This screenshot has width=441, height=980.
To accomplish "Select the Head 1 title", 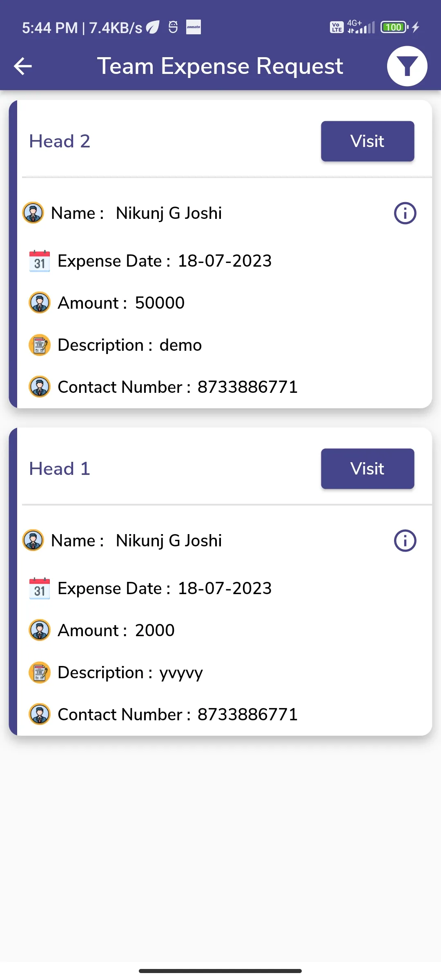I will 60,469.
